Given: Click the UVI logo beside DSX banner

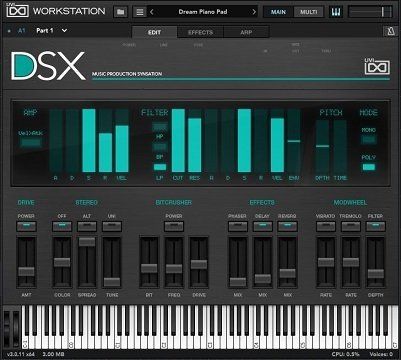Looking at the screenshot, I should click(377, 66).
